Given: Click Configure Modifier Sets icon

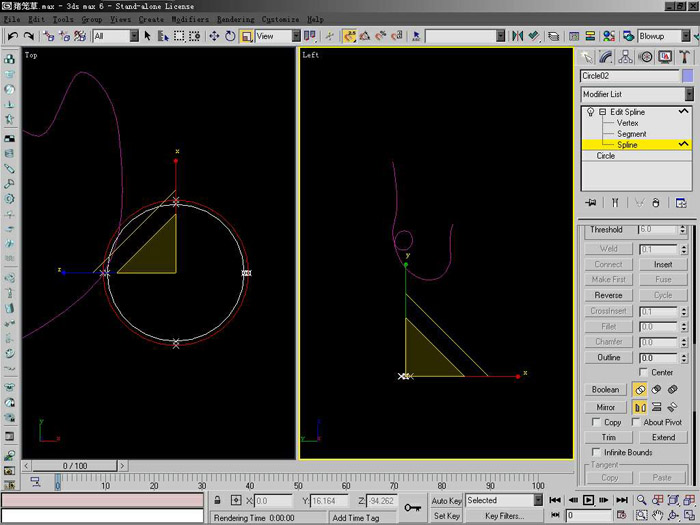Looking at the screenshot, I should 681,203.
